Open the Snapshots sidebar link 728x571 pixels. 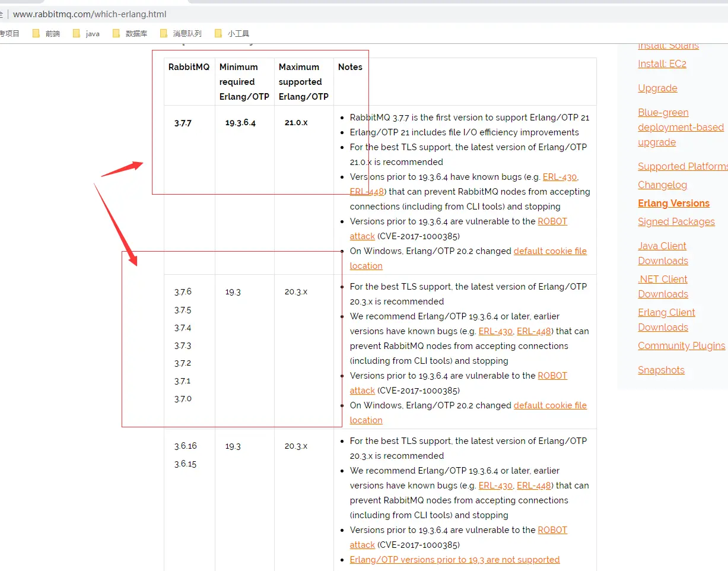(x=661, y=370)
